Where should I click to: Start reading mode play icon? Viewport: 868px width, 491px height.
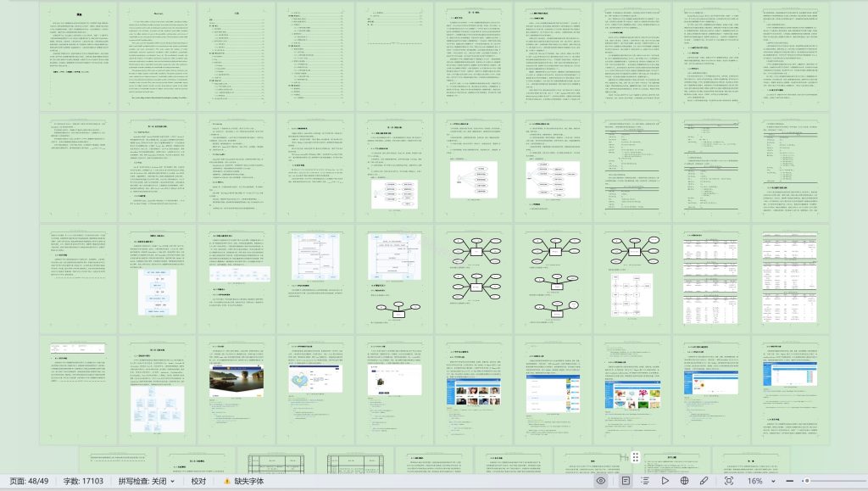click(665, 481)
